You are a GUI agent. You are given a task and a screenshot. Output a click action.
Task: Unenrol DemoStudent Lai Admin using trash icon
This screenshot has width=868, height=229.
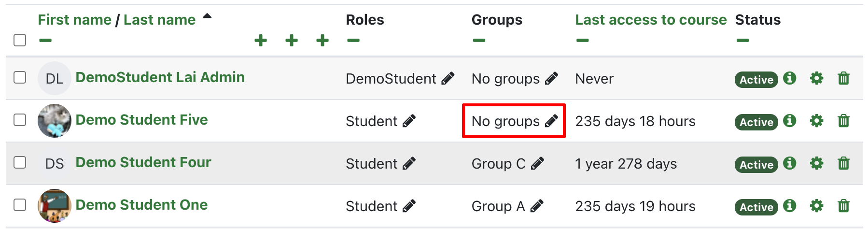point(843,78)
